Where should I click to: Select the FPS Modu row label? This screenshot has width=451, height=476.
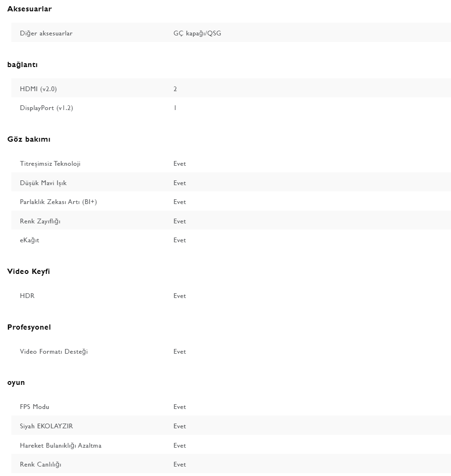click(x=34, y=407)
